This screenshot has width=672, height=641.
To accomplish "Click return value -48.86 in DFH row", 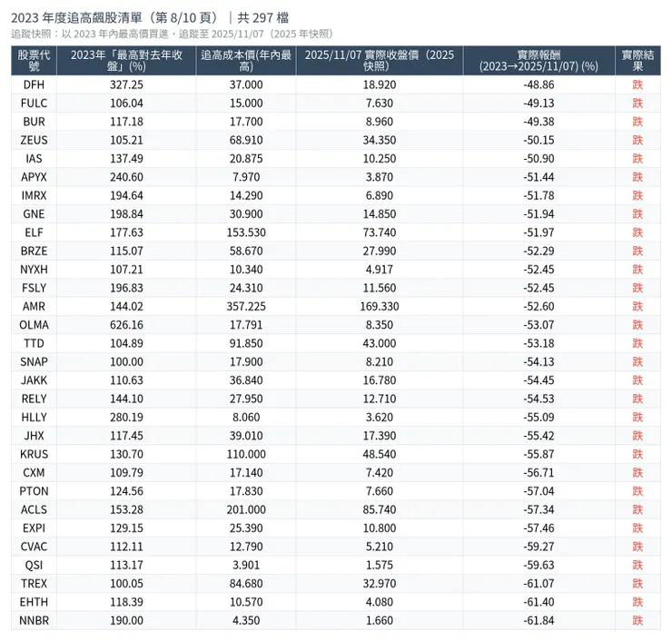I will point(539,84).
